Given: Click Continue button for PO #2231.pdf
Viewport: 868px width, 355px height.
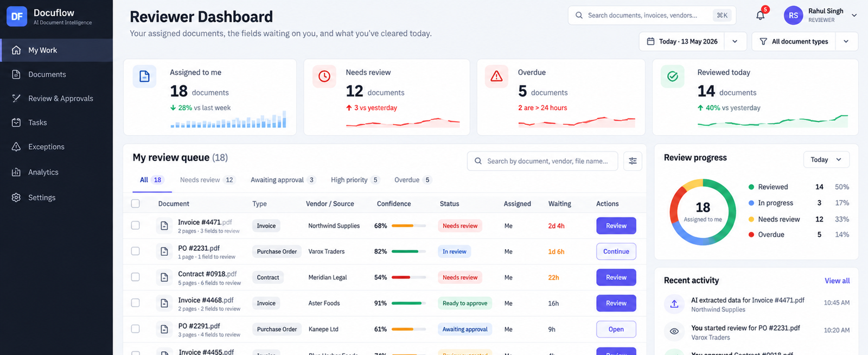Looking at the screenshot, I should (616, 251).
